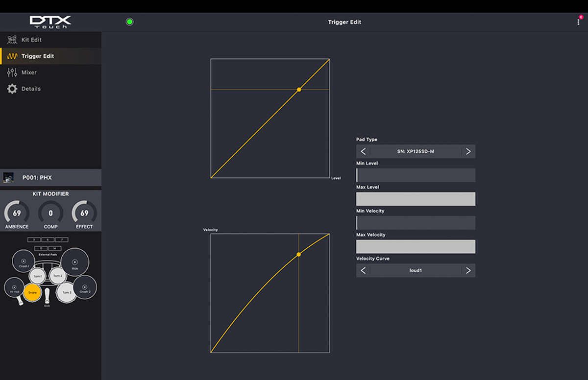Open the Kit Edit section
This screenshot has width=588, height=380.
(x=31, y=40)
